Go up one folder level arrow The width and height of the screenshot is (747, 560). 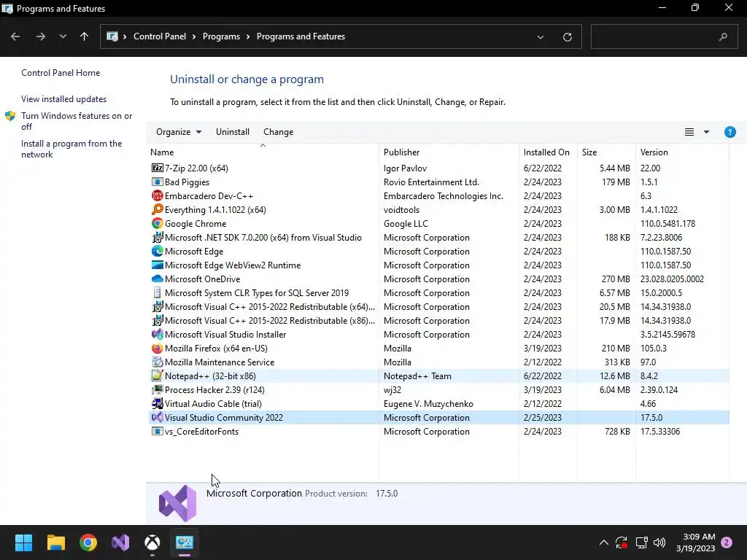85,36
